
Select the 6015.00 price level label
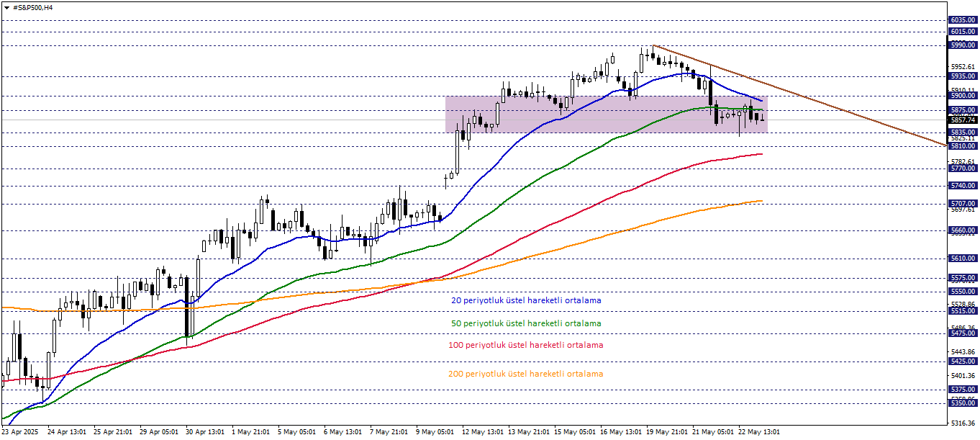[963, 32]
